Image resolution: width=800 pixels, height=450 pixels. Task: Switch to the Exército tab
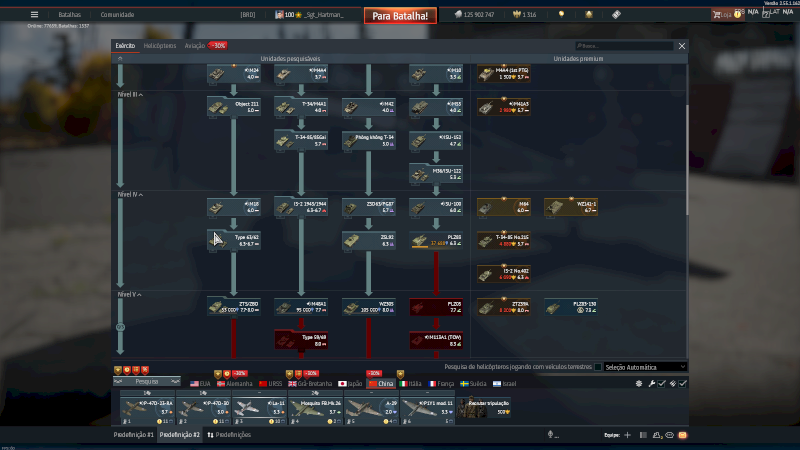click(x=125, y=45)
